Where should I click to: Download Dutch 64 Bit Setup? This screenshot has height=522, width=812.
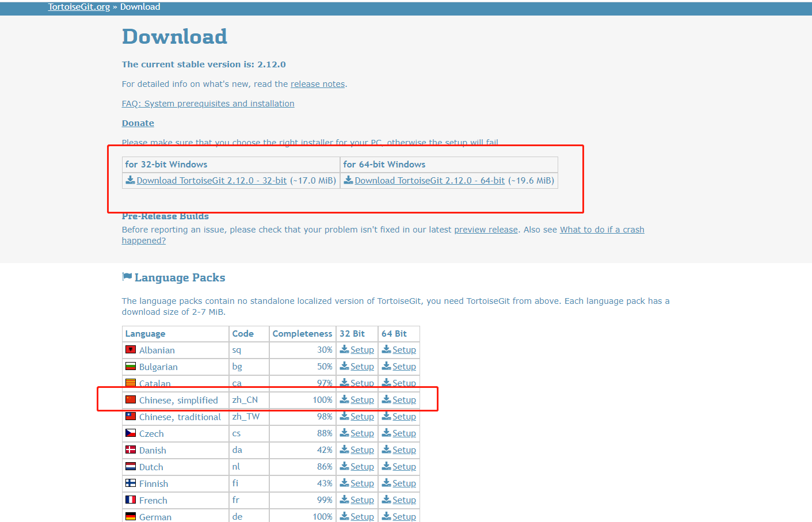(404, 467)
